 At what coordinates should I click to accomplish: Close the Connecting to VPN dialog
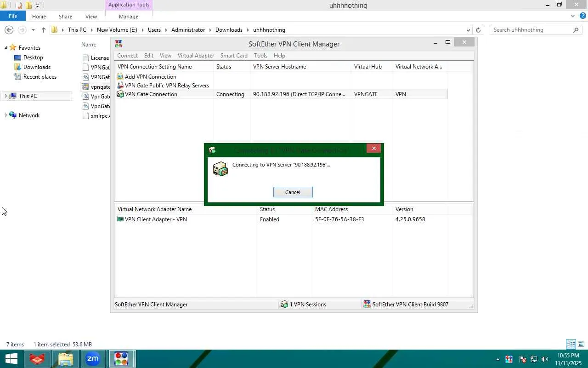coord(374,148)
